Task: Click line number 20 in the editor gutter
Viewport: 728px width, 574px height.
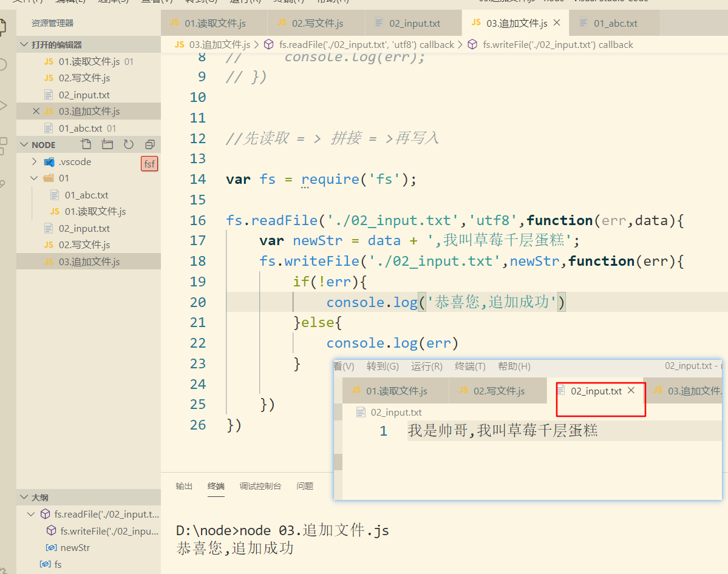Action: [x=198, y=302]
